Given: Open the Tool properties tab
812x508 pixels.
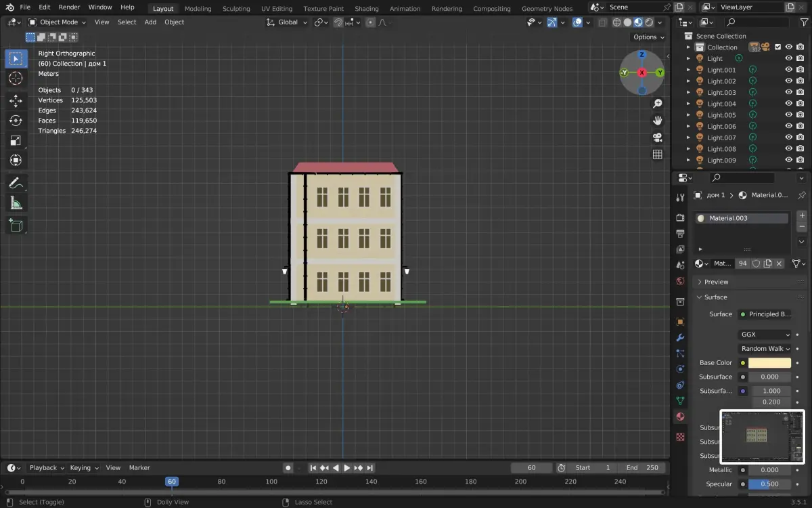Looking at the screenshot, I should [x=681, y=197].
